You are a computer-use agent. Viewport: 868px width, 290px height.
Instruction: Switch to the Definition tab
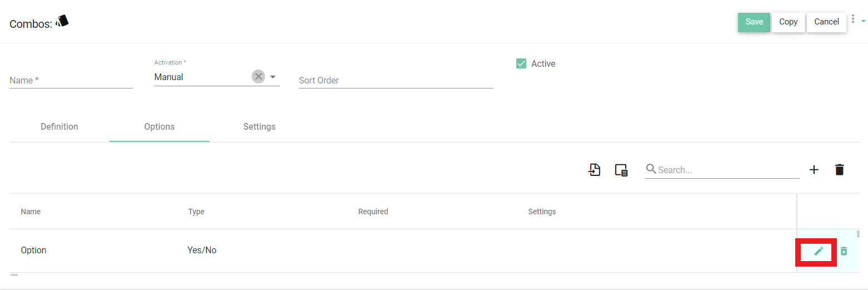(59, 127)
